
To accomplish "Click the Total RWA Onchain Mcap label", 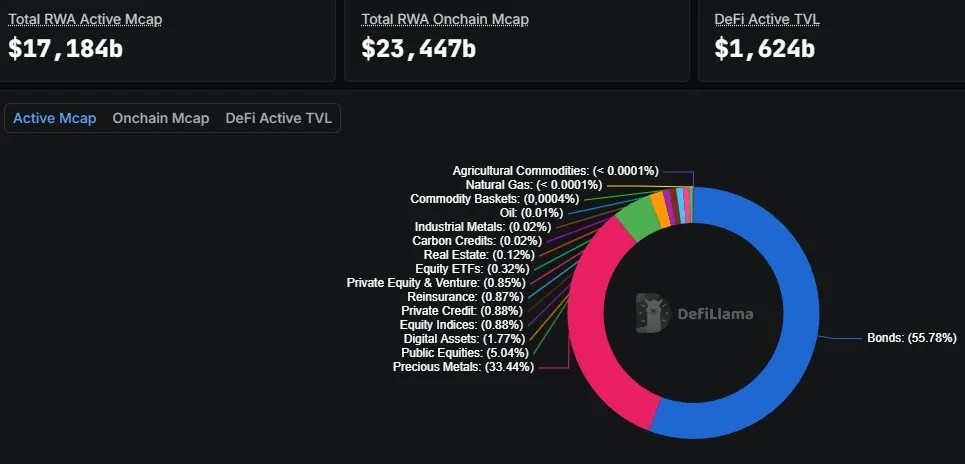I will click(445, 19).
